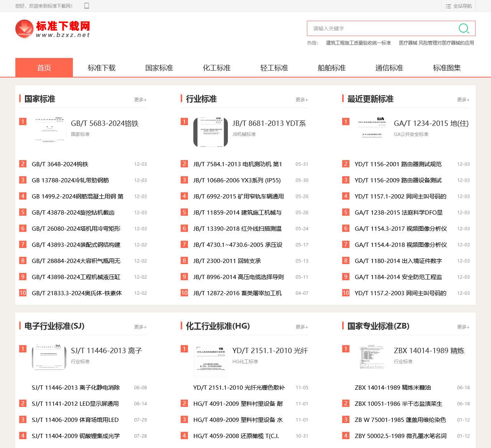Open GA/T 1180-2014 出入境证件数字
The image size is (491, 448).
pyautogui.click(x=399, y=261)
